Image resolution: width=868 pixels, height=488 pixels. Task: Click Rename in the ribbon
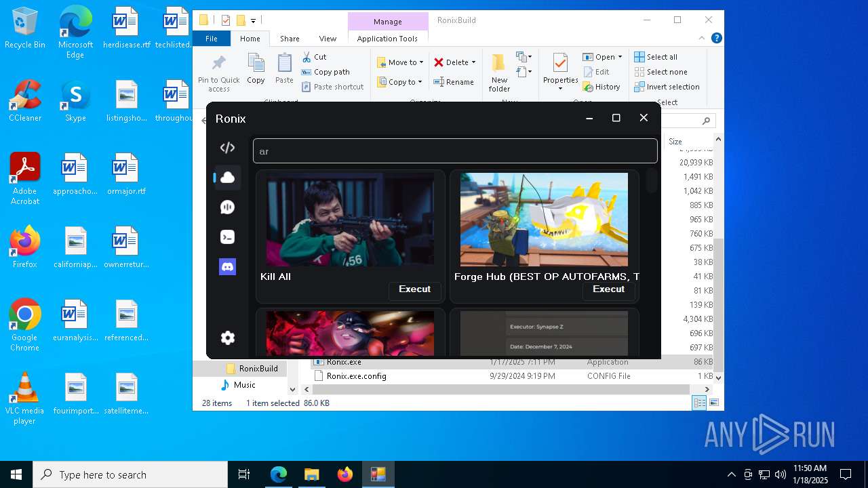pos(454,82)
